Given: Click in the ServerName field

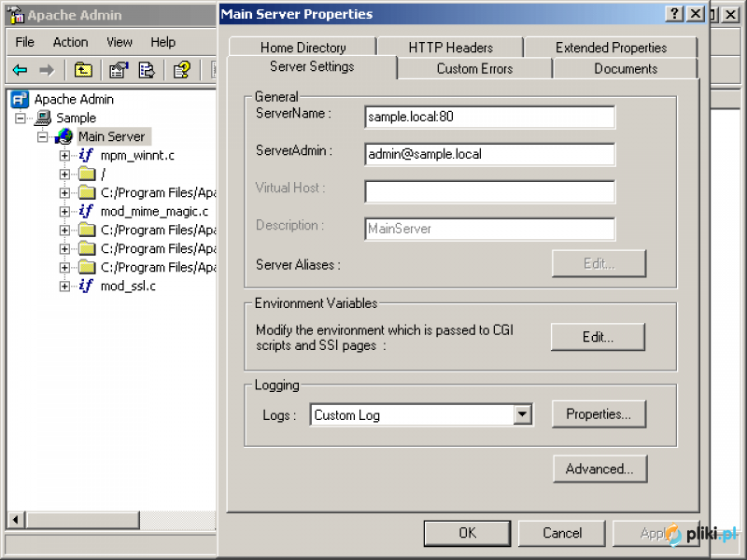Looking at the screenshot, I should (x=489, y=118).
